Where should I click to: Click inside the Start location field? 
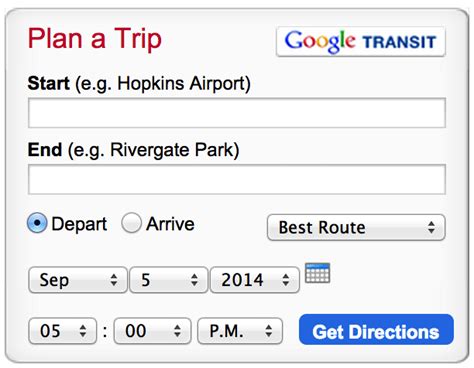click(x=237, y=113)
